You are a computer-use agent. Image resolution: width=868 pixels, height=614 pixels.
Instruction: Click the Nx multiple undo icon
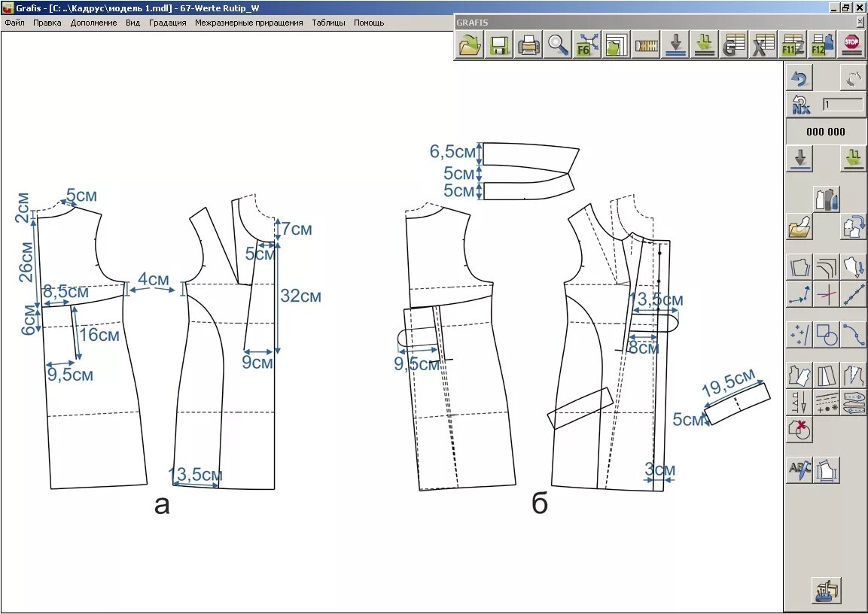click(x=799, y=104)
